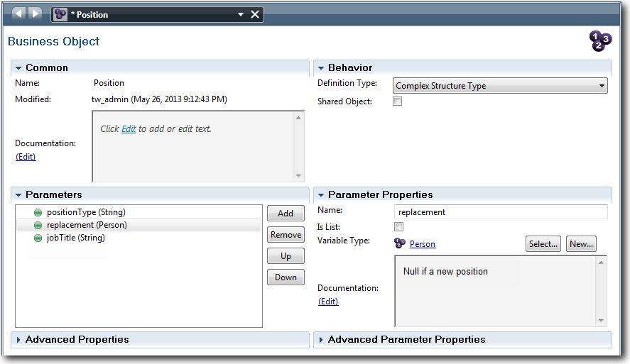Click the New... variable type button
630x364 pixels.
581,243
